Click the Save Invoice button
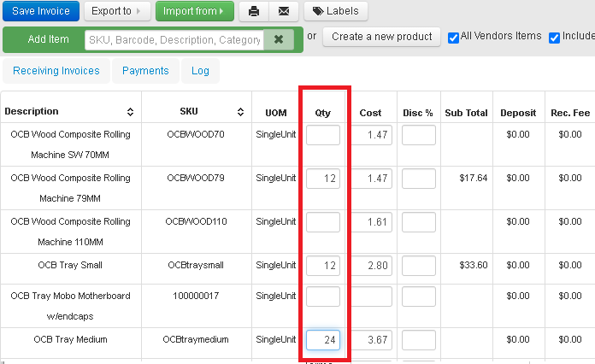Image resolution: width=595 pixels, height=364 pixels. [x=41, y=11]
